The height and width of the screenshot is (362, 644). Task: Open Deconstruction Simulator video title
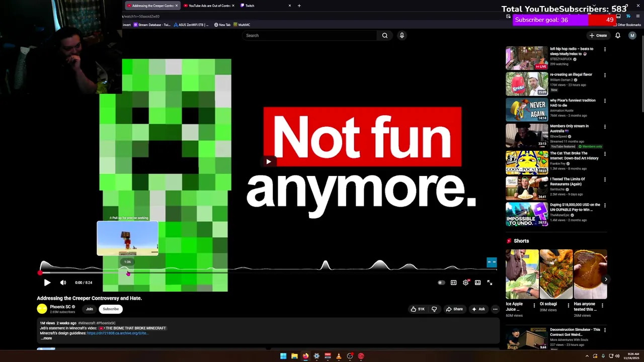pos(575,332)
